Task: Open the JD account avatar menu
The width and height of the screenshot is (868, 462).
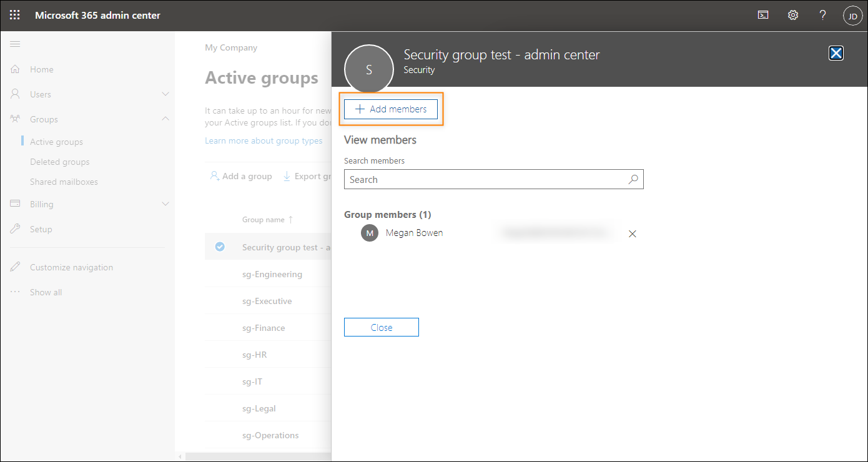Action: 853,15
